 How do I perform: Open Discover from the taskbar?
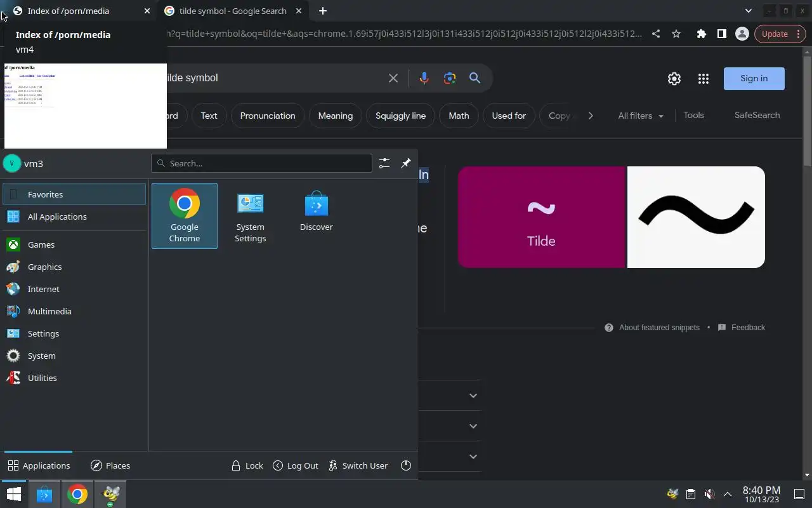pos(44,494)
